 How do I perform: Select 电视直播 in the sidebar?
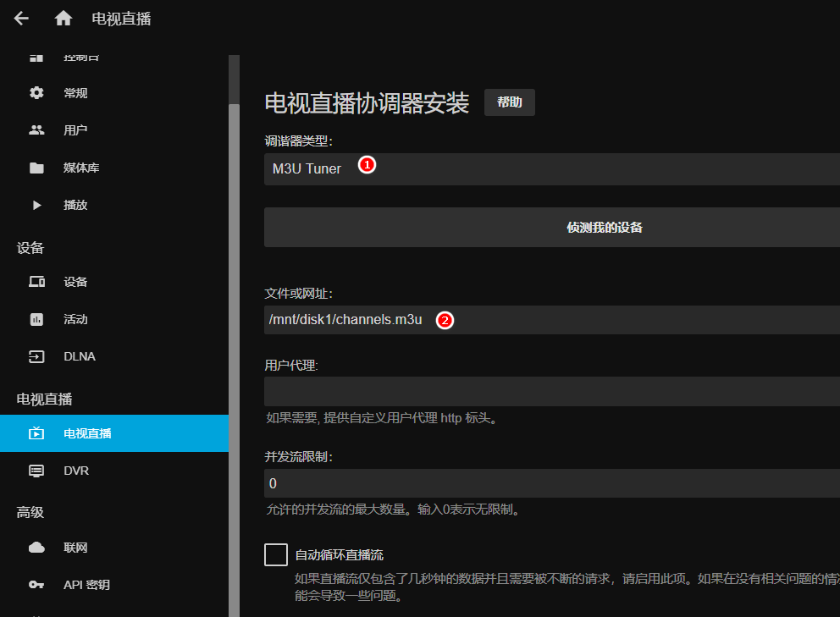tap(87, 433)
